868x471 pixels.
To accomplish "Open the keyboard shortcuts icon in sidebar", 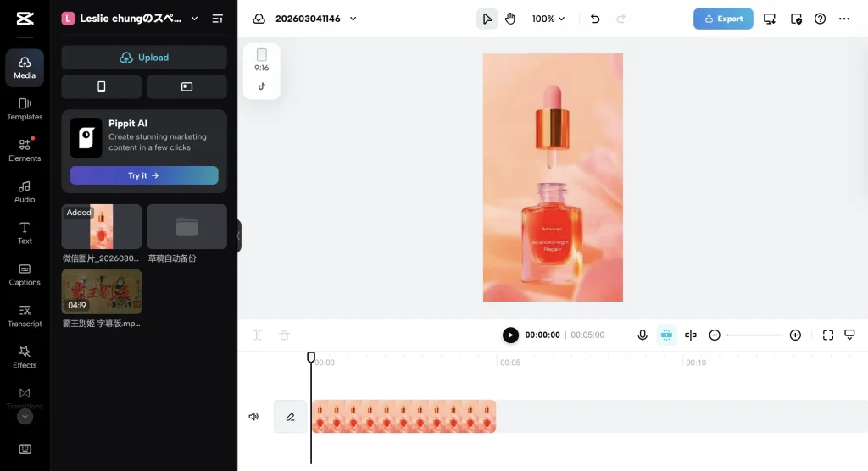I will coord(25,449).
